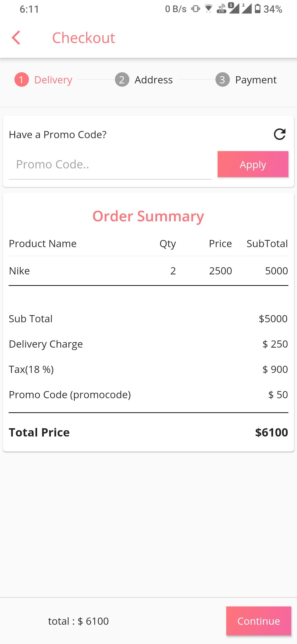This screenshot has height=644, width=297.
Task: Tap the Total Price amount $6100
Action: point(271,432)
